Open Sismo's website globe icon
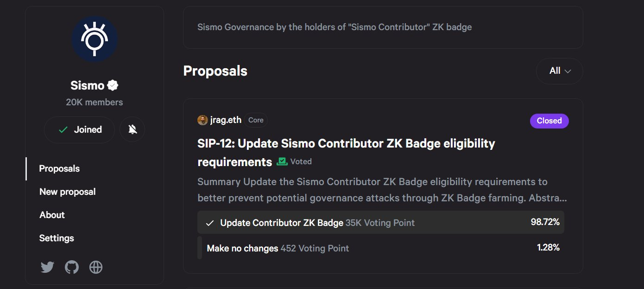The height and width of the screenshot is (289, 644). 96,267
